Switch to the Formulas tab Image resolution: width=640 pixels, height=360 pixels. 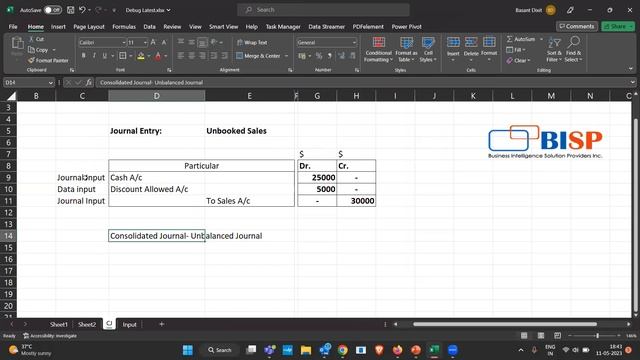pyautogui.click(x=124, y=27)
